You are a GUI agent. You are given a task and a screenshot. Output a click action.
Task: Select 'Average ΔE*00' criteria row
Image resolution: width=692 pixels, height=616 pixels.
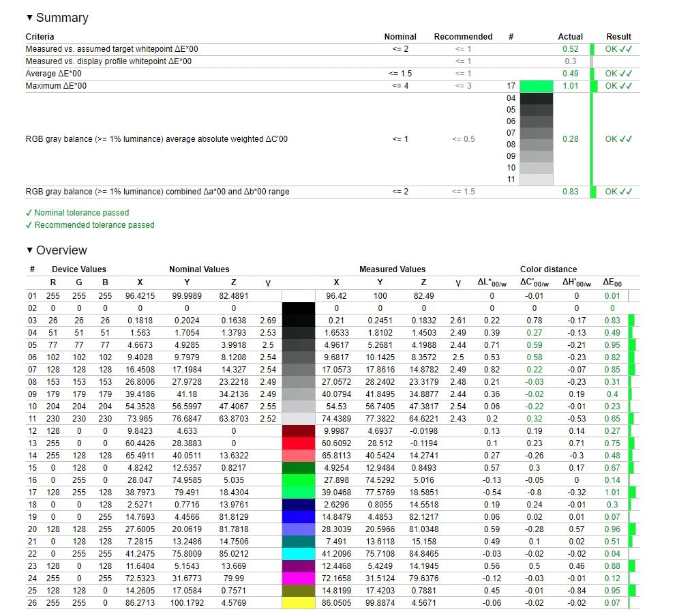332,74
